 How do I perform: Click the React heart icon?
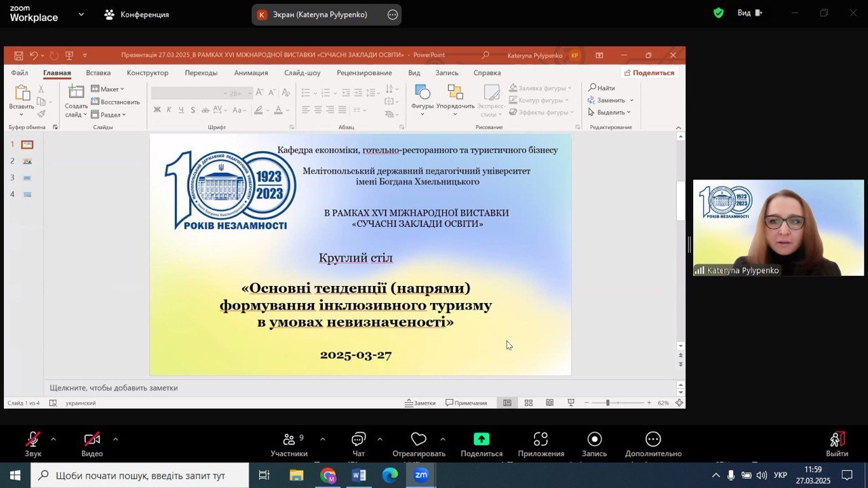[x=418, y=440]
